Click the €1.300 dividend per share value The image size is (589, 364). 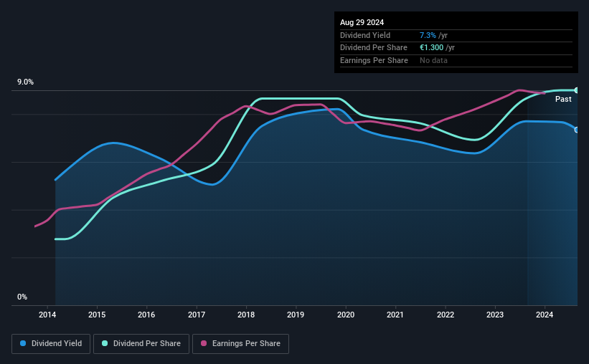tap(432, 48)
